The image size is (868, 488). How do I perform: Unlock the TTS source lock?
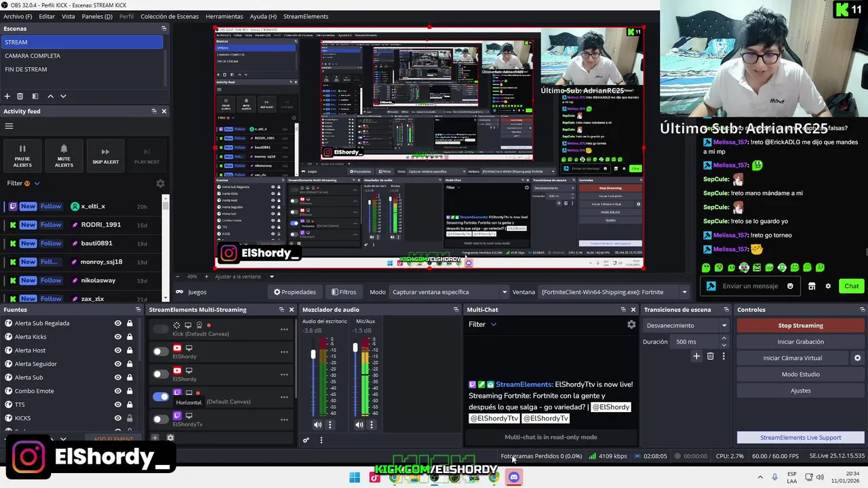(x=130, y=405)
